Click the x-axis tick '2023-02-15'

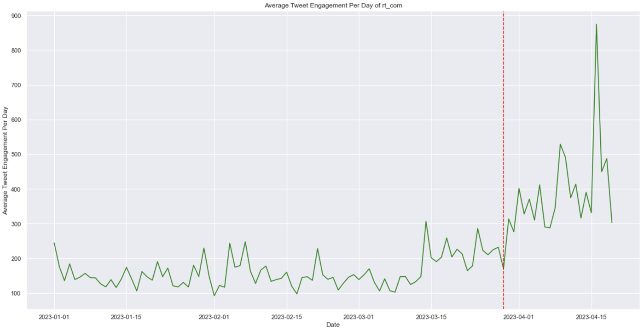(286, 317)
